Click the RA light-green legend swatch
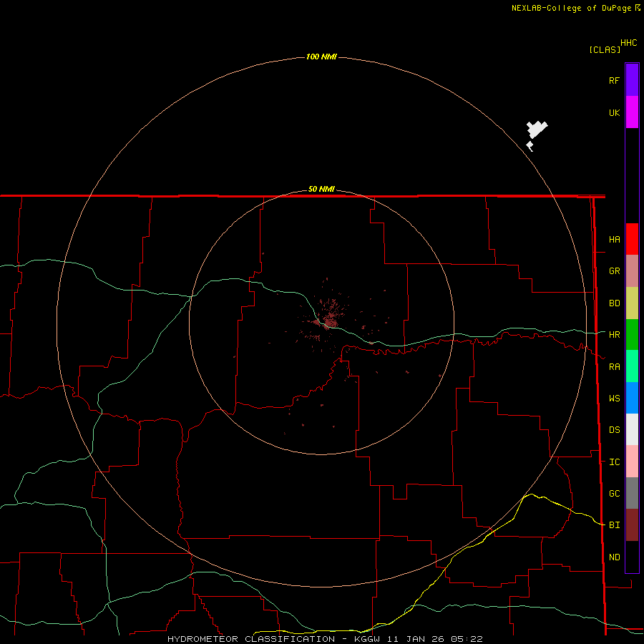This screenshot has width=644, height=644. click(x=632, y=366)
